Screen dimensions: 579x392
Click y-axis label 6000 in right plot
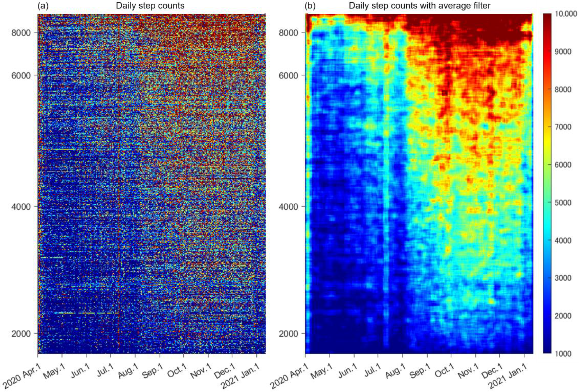point(288,76)
